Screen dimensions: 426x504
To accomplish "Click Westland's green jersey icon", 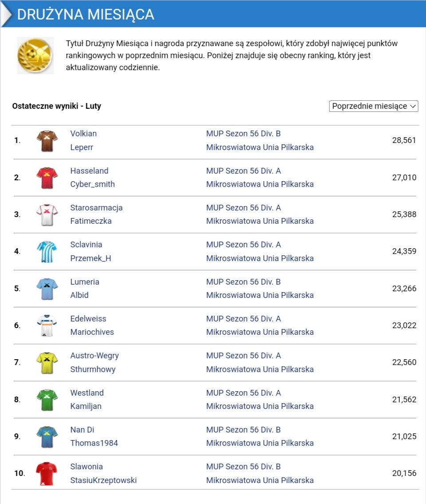I will pyautogui.click(x=47, y=400).
